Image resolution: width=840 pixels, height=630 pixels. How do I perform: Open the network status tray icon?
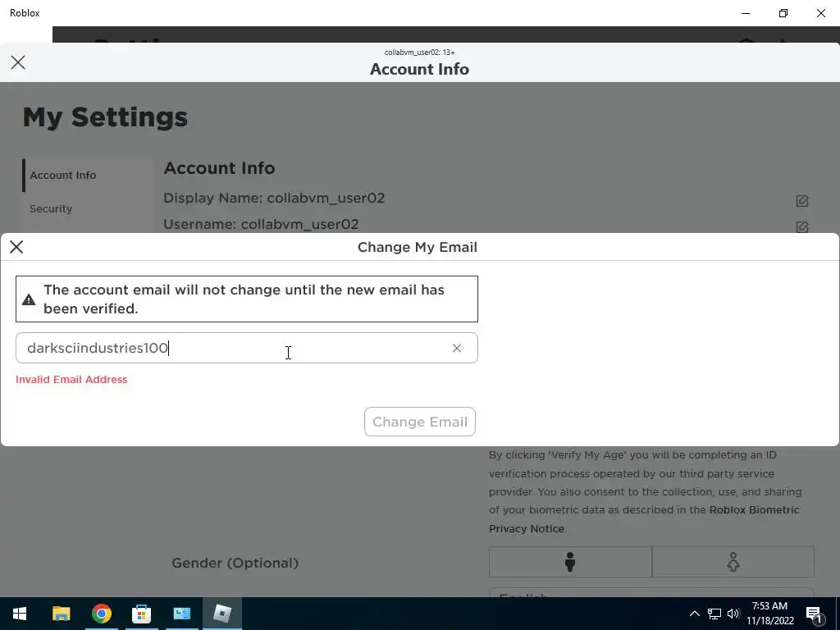714,614
